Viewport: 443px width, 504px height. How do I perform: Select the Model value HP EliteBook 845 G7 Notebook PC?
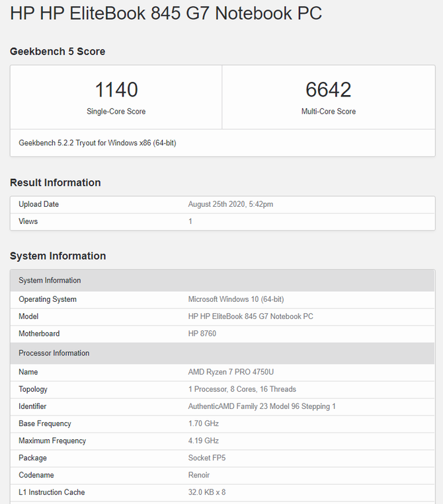point(251,316)
